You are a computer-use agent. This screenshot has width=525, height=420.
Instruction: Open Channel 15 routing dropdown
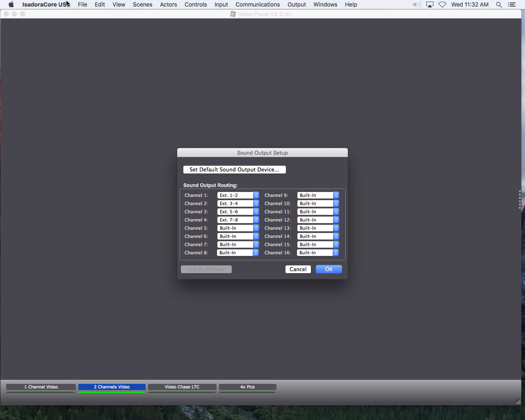coord(318,244)
